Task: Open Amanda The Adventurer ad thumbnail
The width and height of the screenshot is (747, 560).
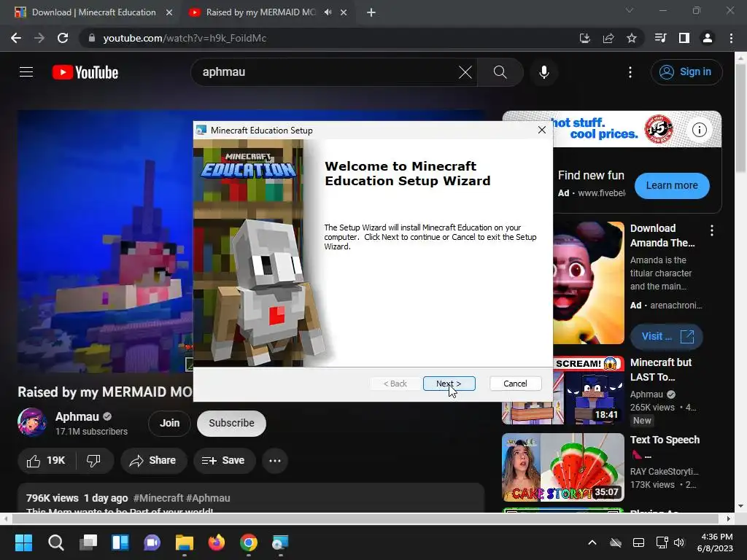Action: click(x=589, y=283)
